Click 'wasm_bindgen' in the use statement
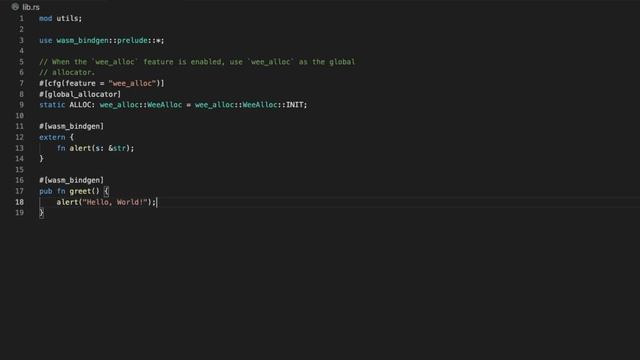The image size is (640, 360). tap(82, 40)
